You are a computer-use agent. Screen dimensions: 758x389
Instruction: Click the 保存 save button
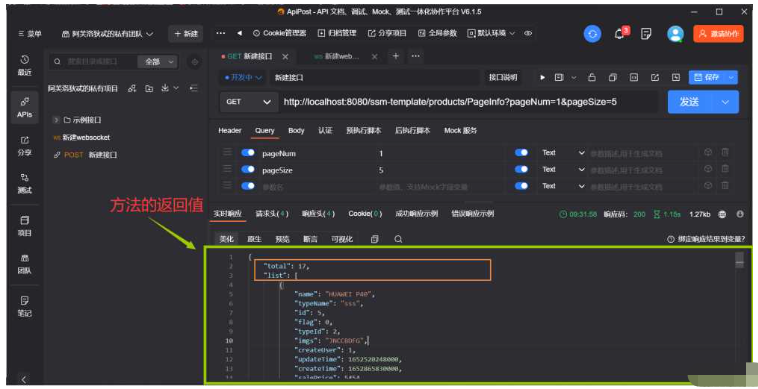click(x=707, y=77)
